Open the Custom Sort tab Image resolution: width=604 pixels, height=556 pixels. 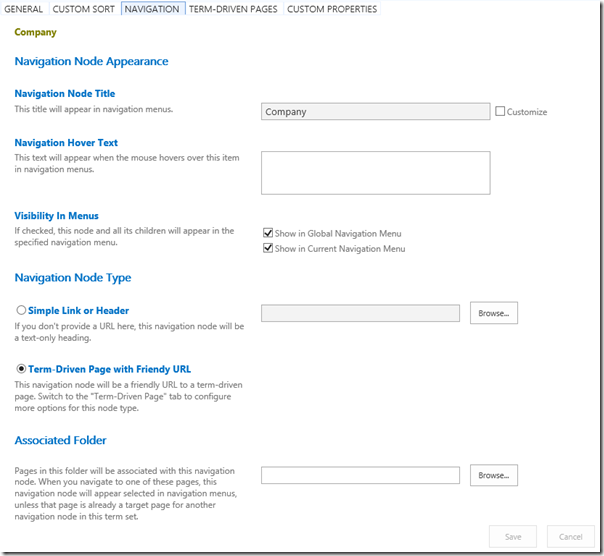(83, 9)
